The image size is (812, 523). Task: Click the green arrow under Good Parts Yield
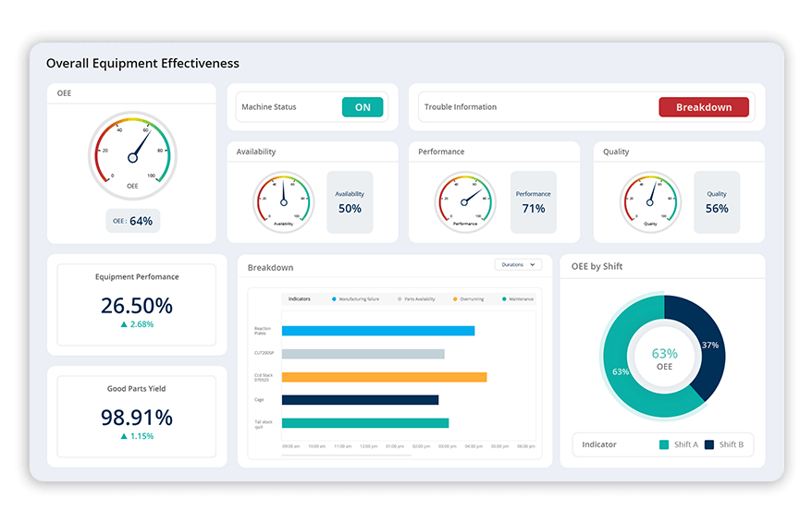coord(124,436)
